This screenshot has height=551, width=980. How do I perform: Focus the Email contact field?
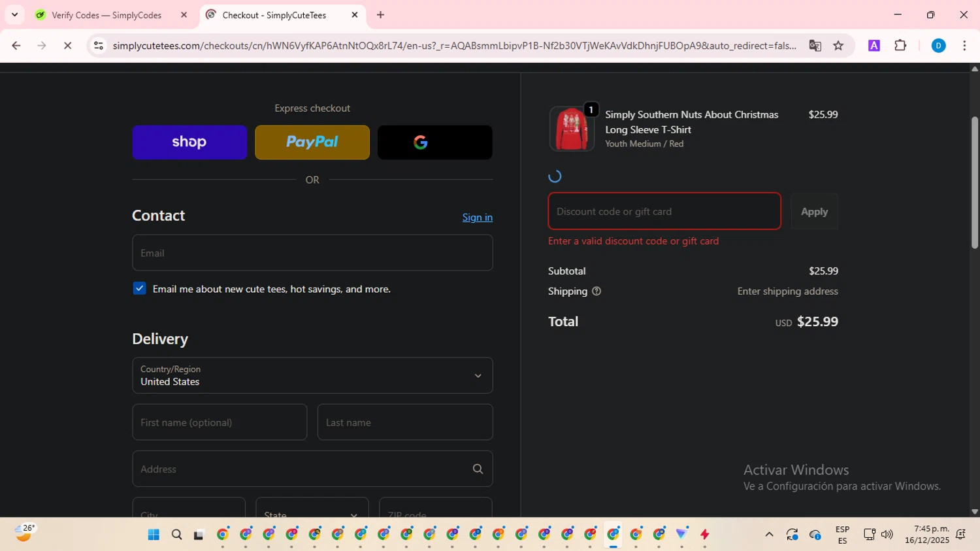(312, 253)
